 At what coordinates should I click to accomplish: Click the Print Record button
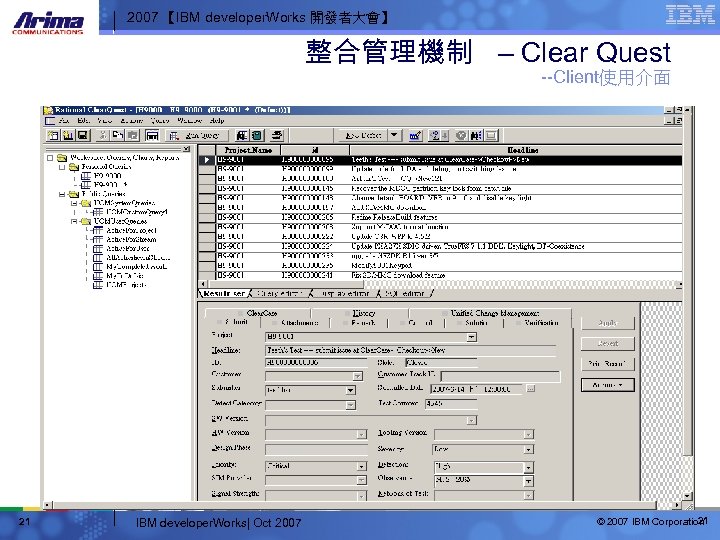608,364
